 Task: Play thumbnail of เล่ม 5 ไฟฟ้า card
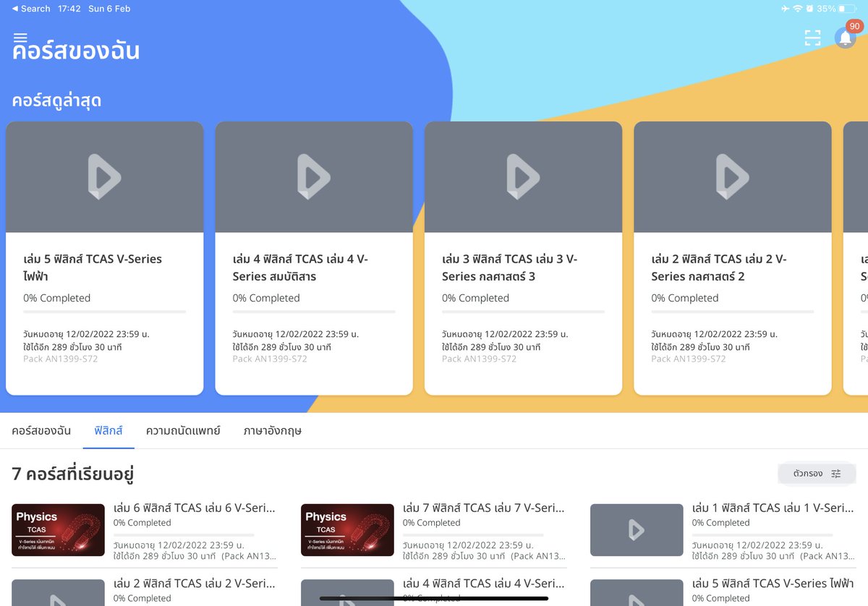pos(105,177)
